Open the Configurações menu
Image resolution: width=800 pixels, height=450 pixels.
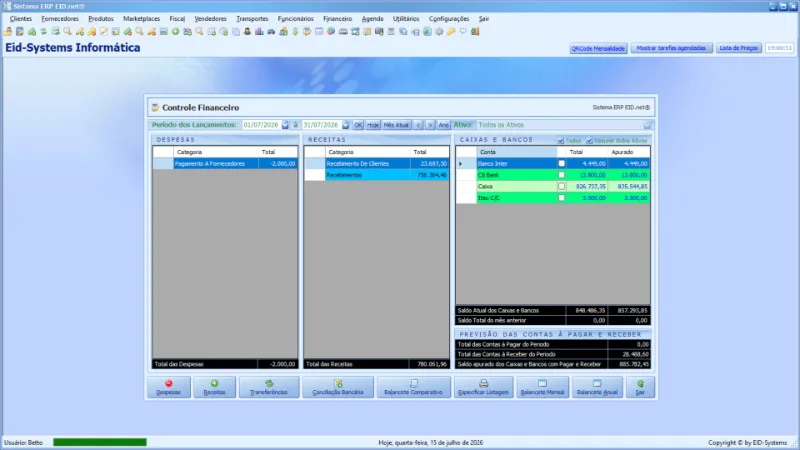click(x=448, y=19)
